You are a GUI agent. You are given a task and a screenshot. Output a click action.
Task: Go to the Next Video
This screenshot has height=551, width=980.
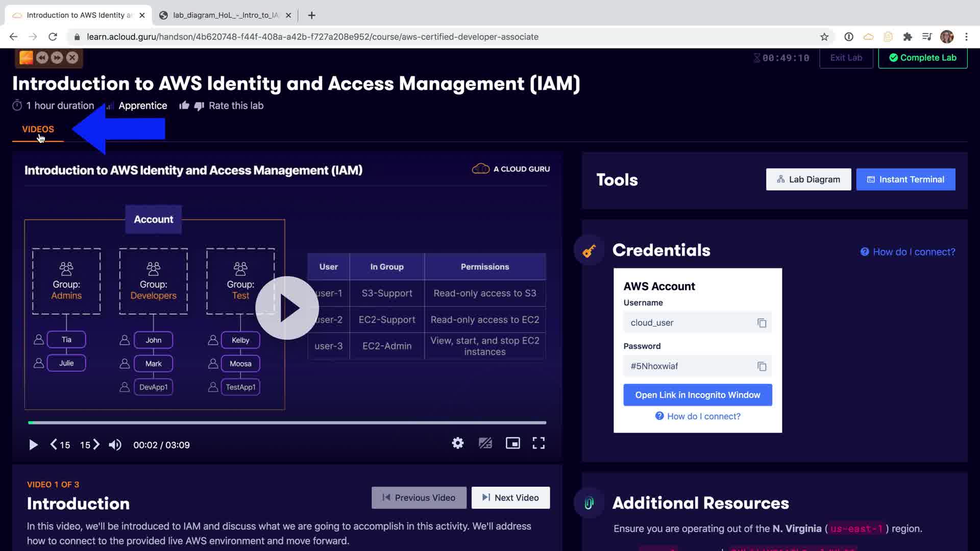pyautogui.click(x=510, y=497)
